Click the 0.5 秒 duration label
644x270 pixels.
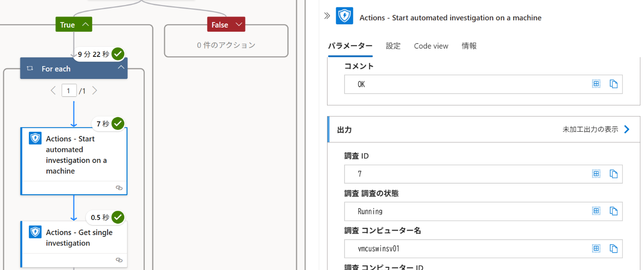100,217
